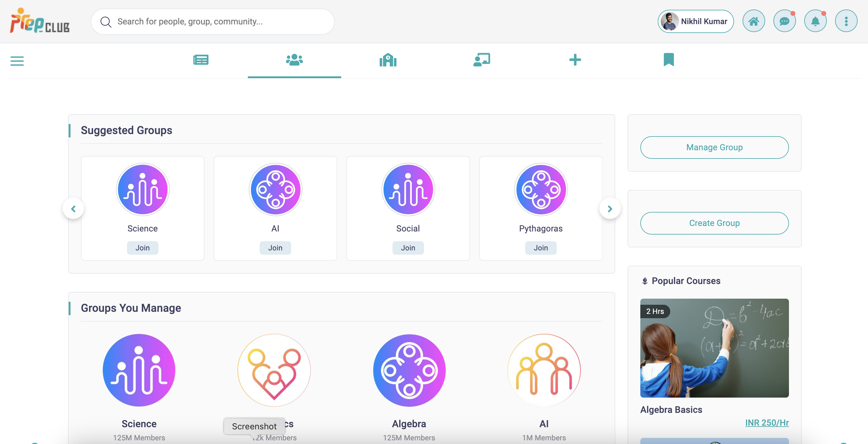The width and height of the screenshot is (868, 444).
Task: Open the hamburger side menu
Action: 17,61
